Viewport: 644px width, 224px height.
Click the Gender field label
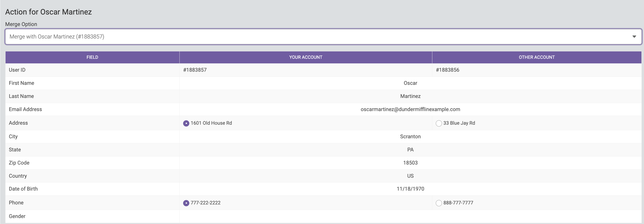click(x=17, y=216)
